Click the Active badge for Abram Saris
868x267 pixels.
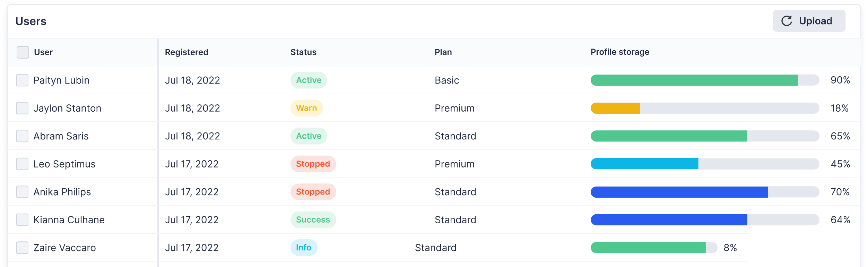click(309, 136)
